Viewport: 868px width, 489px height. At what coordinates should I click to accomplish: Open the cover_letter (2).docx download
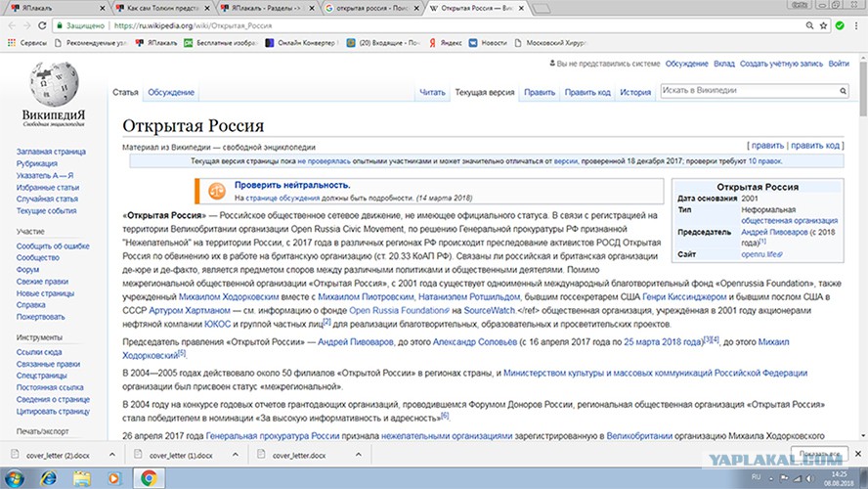pyautogui.click(x=58, y=455)
